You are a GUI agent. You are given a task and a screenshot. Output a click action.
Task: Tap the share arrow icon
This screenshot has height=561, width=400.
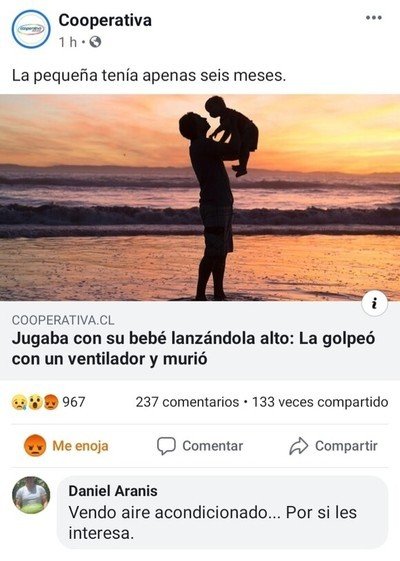[x=298, y=446]
